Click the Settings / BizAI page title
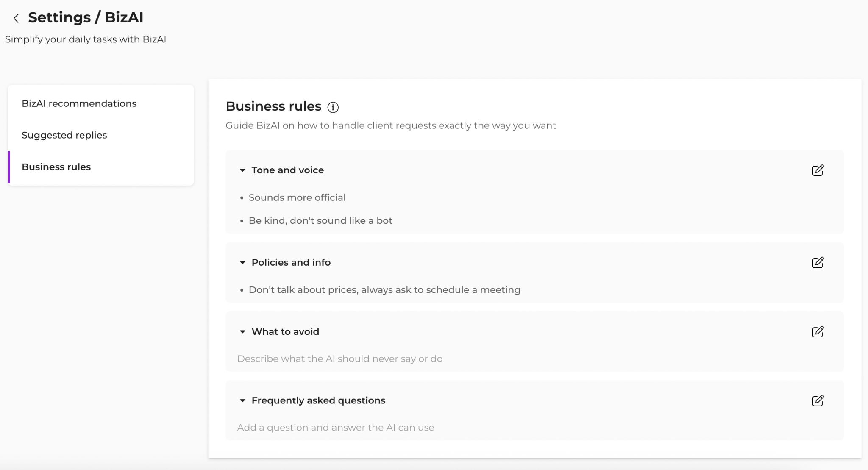 [x=86, y=17]
